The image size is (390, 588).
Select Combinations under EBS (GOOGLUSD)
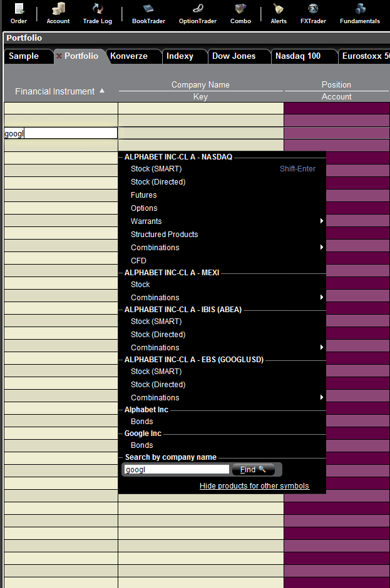(155, 397)
